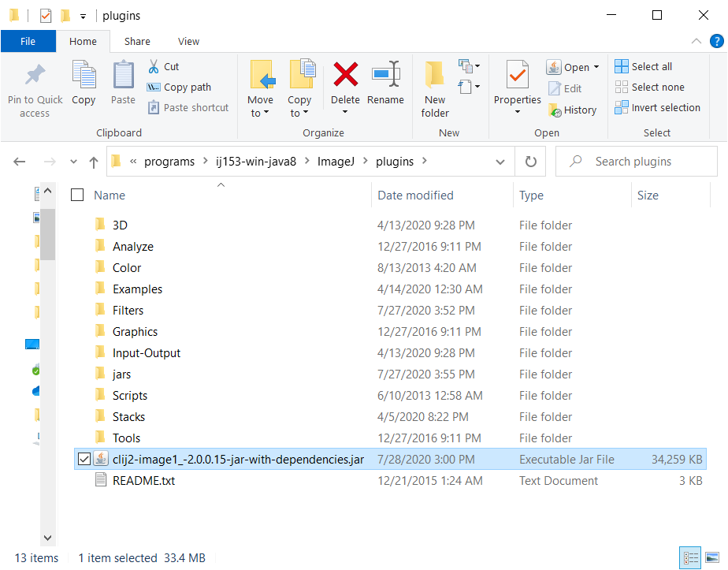Click navigation pane scroll up arrow
The height and width of the screenshot is (570, 728).
(47, 191)
